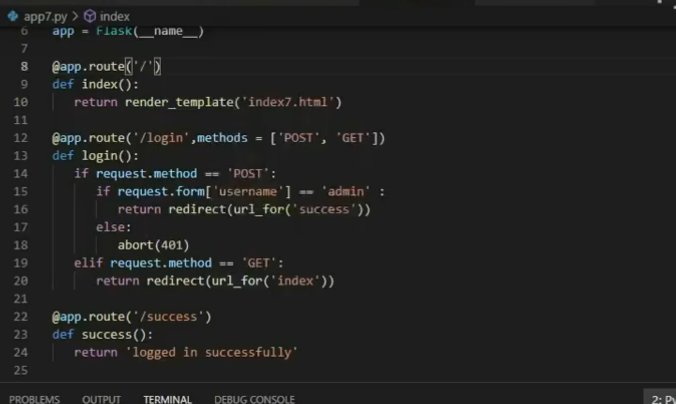The height and width of the screenshot is (404, 676).
Task: Switch to the PROBLEMS panel tab
Action: (34, 399)
